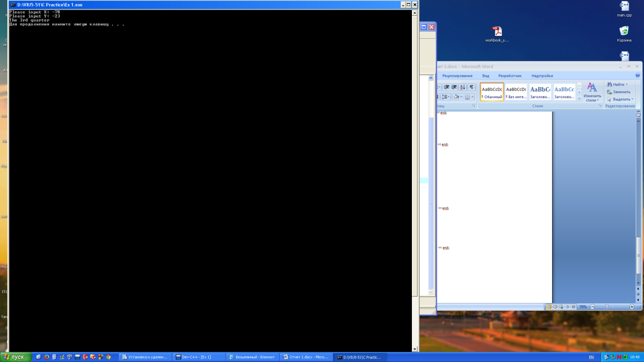Move the styles gallery down one row
The width and height of the screenshot is (644, 362).
point(580,92)
